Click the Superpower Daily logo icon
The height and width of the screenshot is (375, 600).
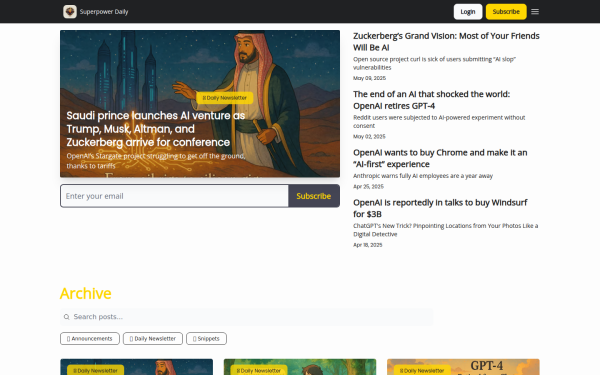(x=70, y=12)
